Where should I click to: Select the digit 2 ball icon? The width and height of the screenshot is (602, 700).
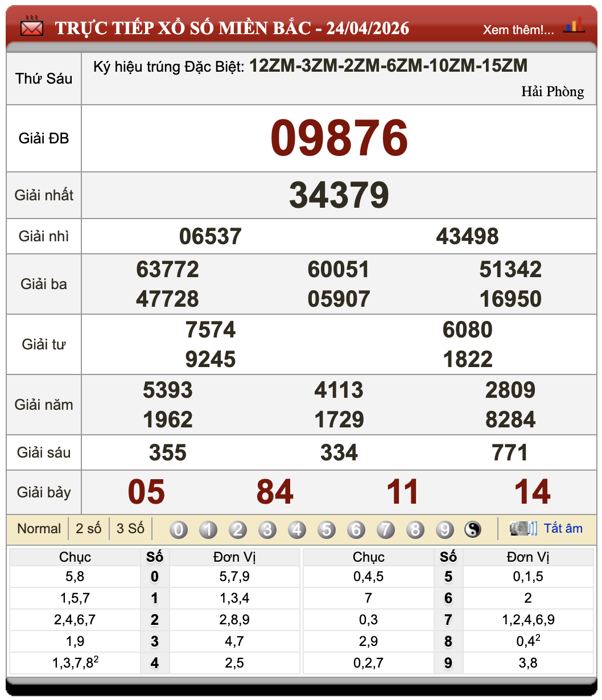point(238,529)
